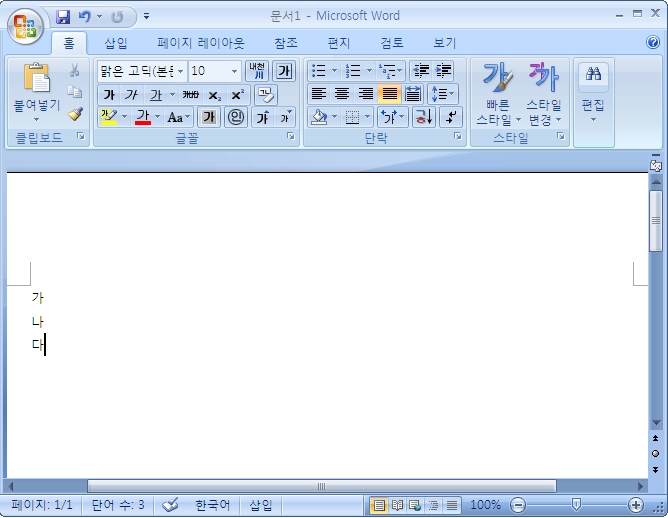Toggle distributed alignment

click(412, 94)
